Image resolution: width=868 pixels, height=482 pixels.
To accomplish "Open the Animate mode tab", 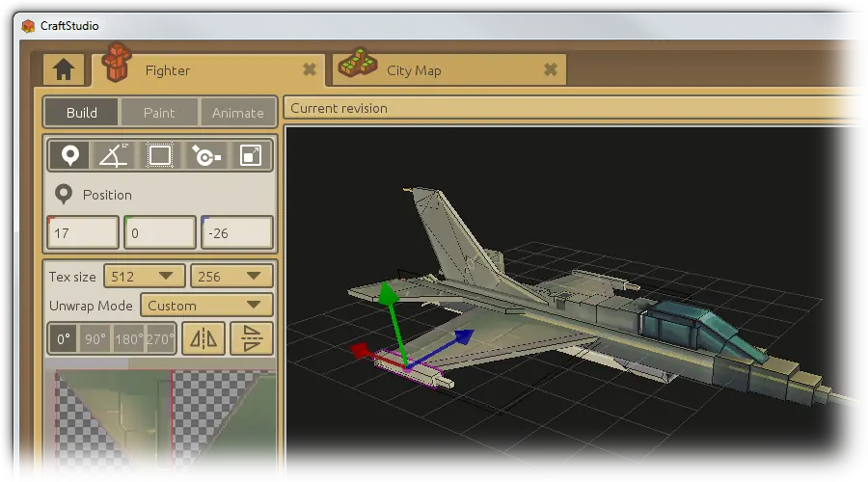I will (237, 113).
